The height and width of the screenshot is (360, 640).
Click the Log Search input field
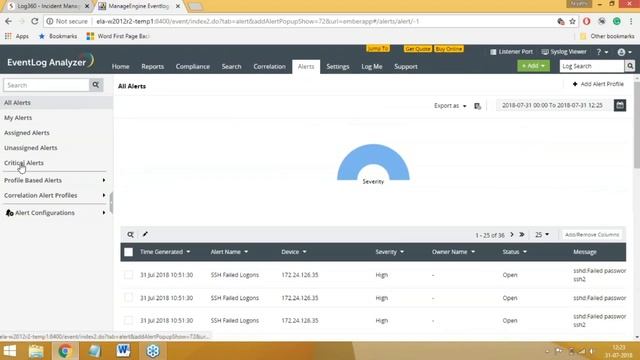point(592,66)
